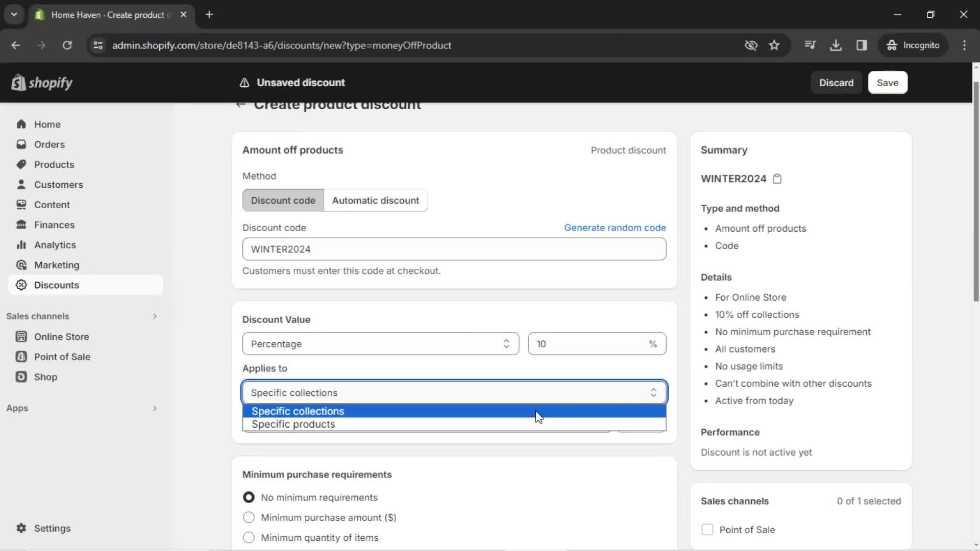Open Customers section from sidebar
The width and height of the screenshot is (980, 551).
[x=59, y=184]
